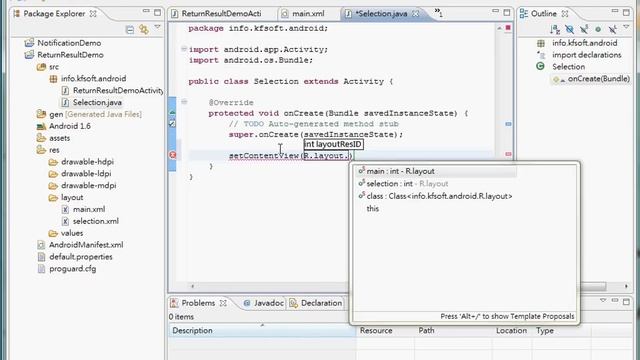640x360 pixels.
Task: Choose 'main : int - R.layout' proposal
Action: coord(436,171)
